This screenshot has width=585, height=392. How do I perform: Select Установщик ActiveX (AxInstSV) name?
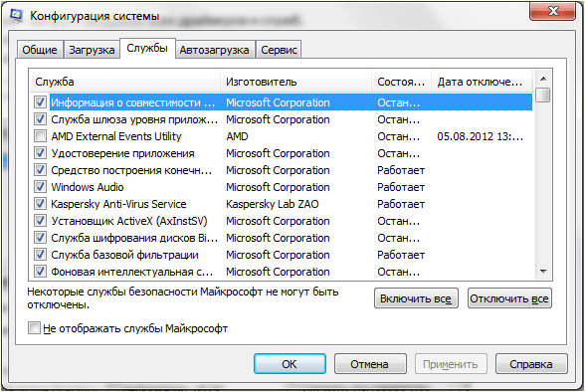(x=129, y=221)
